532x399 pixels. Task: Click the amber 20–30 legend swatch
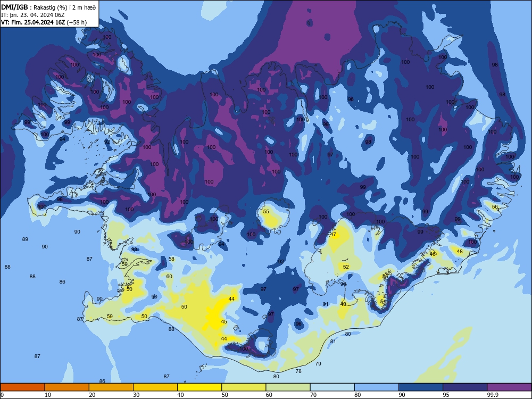point(111,387)
